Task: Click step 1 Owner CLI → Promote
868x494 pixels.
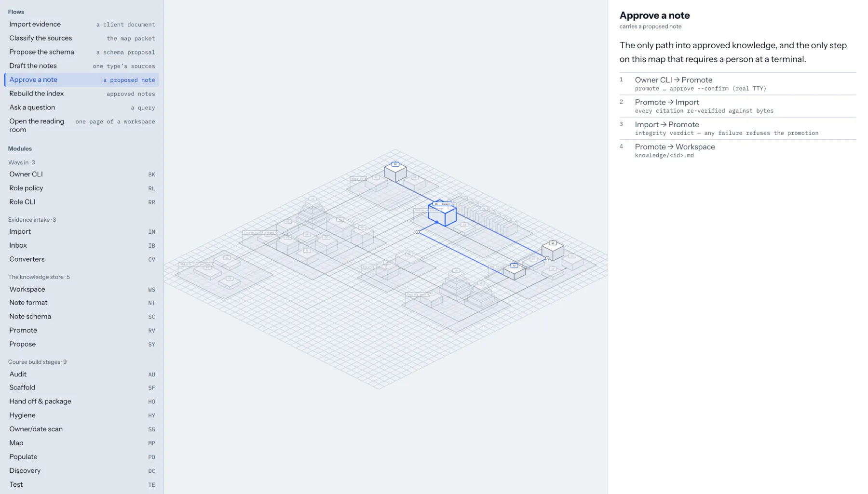Action: pos(738,84)
